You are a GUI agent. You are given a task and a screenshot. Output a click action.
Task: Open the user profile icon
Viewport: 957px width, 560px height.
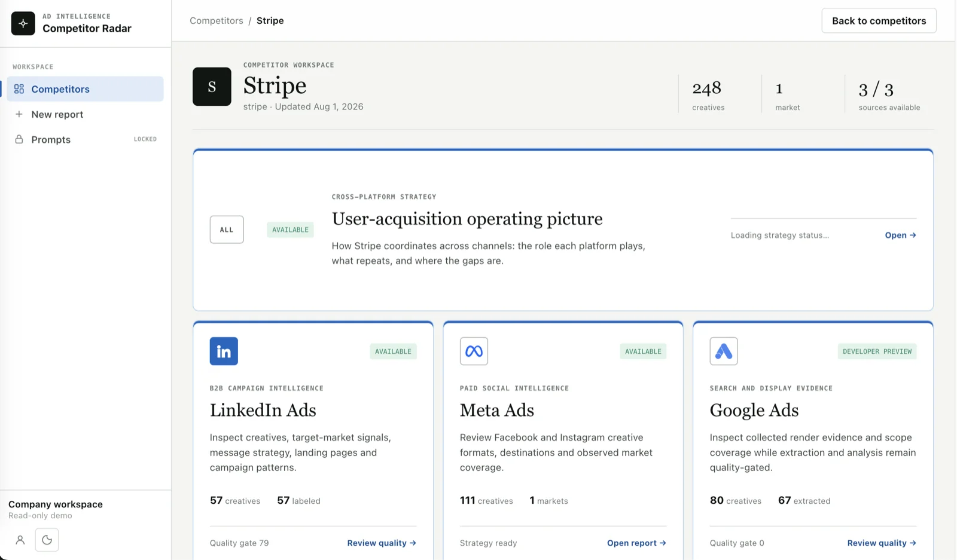[x=20, y=540]
